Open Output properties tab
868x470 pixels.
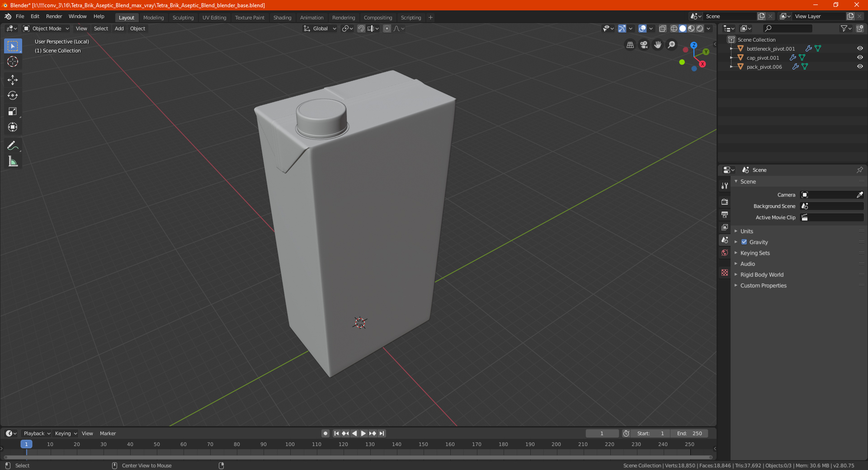pyautogui.click(x=725, y=214)
